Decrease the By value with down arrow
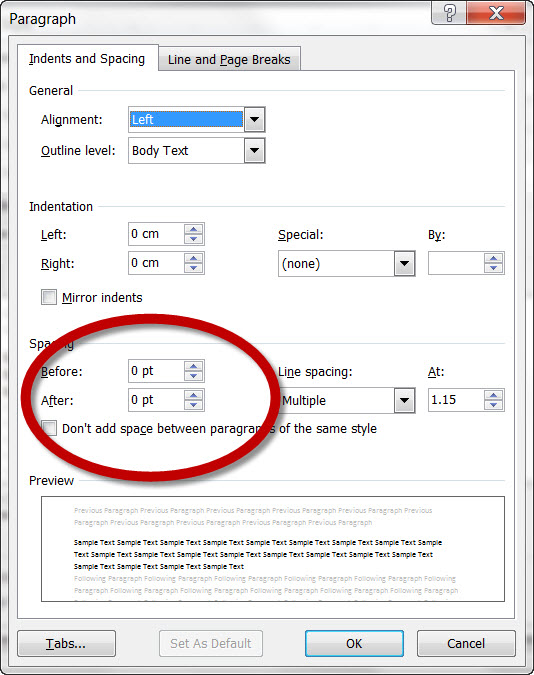534x675 pixels. coord(494,268)
